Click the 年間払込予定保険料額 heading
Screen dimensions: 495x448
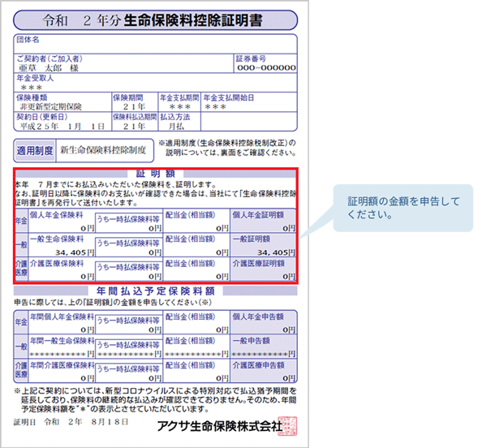(x=156, y=291)
